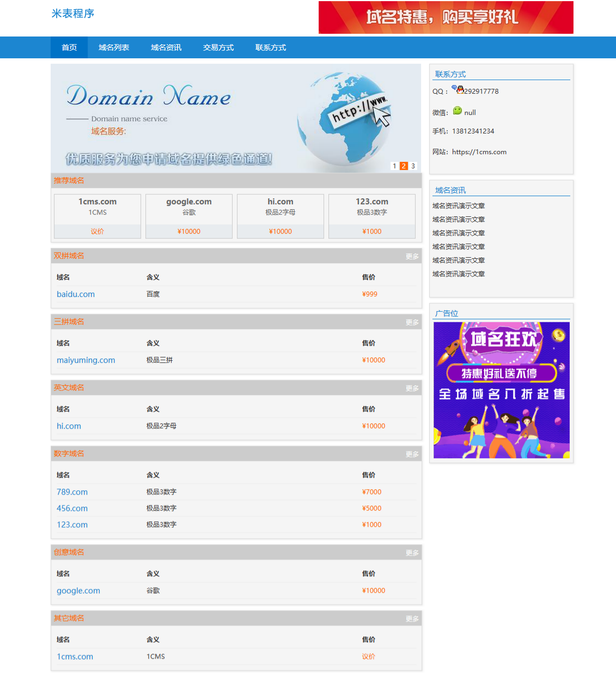Open the first 域名资讯演示文章 article

click(458, 205)
